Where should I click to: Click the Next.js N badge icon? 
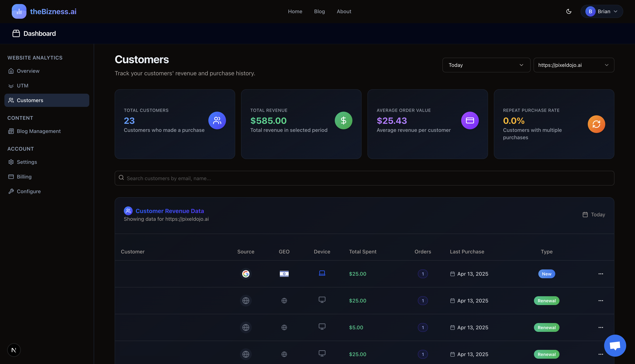pyautogui.click(x=14, y=350)
